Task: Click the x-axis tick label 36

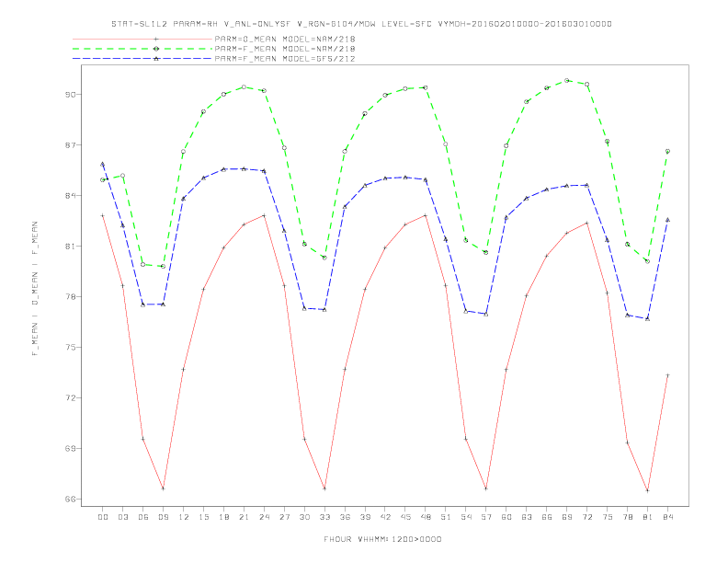Action: [345, 517]
